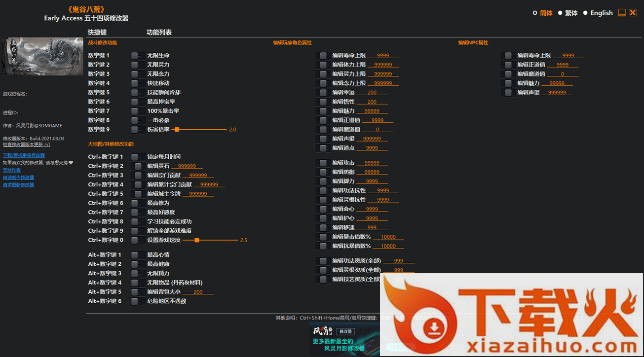Toggle 无限生命 switch
644x357 pixels.
pyautogui.click(x=138, y=56)
